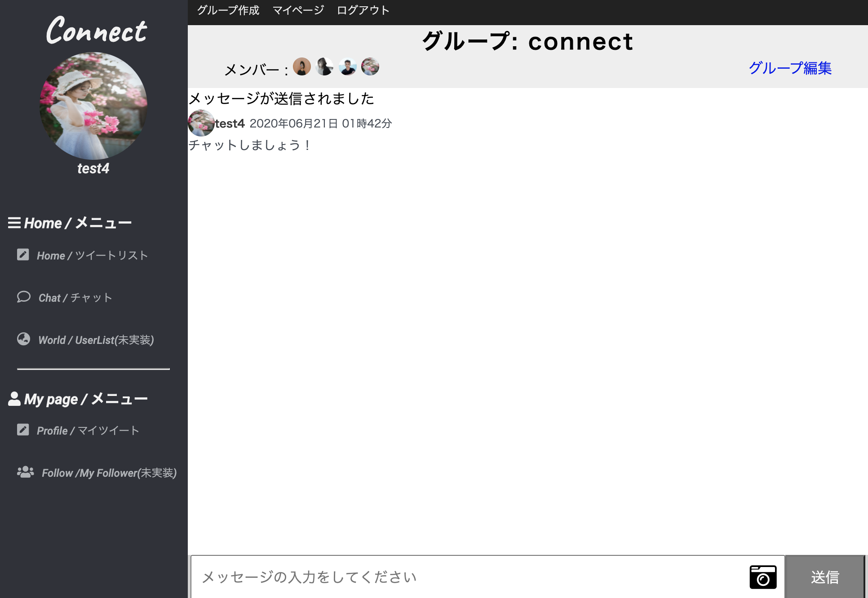The height and width of the screenshot is (598, 868).
Task: Select the Home / ツイートリスト pencil icon
Action: click(x=23, y=255)
